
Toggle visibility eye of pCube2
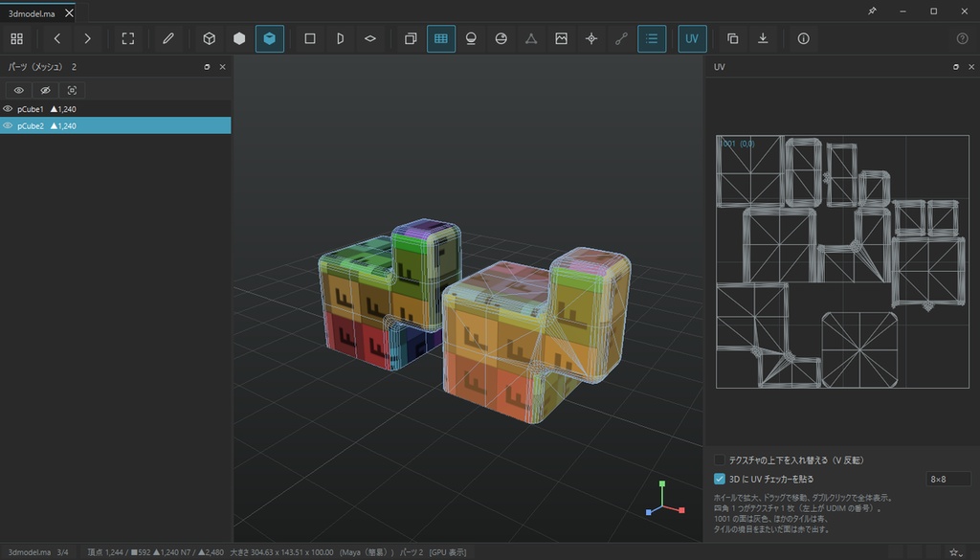click(x=8, y=125)
